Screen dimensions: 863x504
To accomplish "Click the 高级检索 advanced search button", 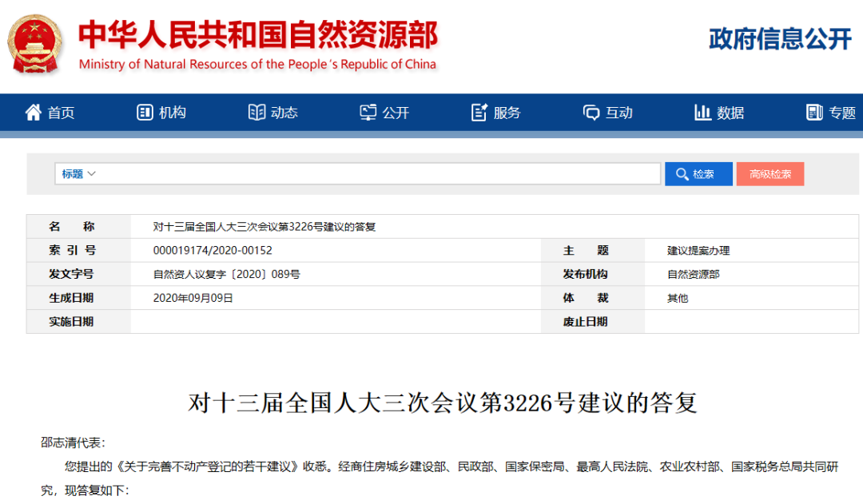I will [x=770, y=174].
